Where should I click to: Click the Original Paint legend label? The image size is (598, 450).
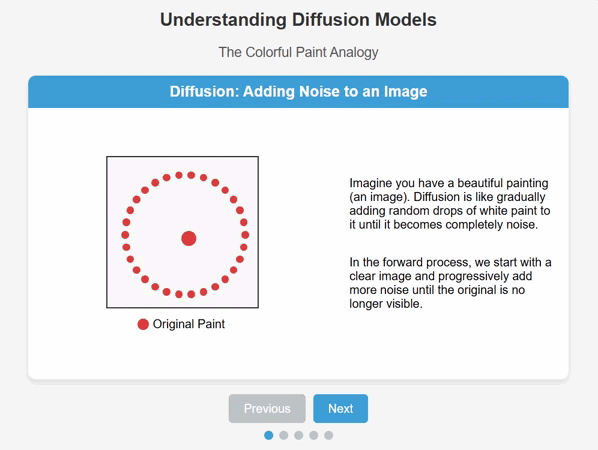(188, 324)
